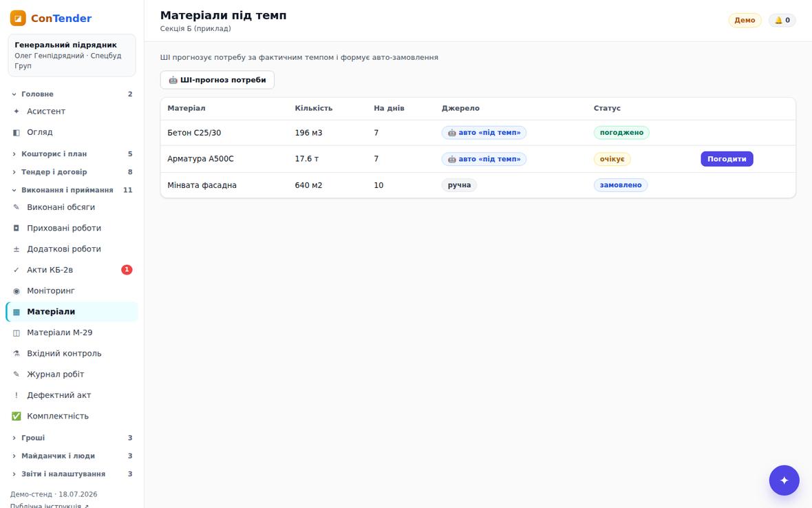Click the Матеріали М-29 icon
This screenshot has width=812, height=508.
(16, 333)
